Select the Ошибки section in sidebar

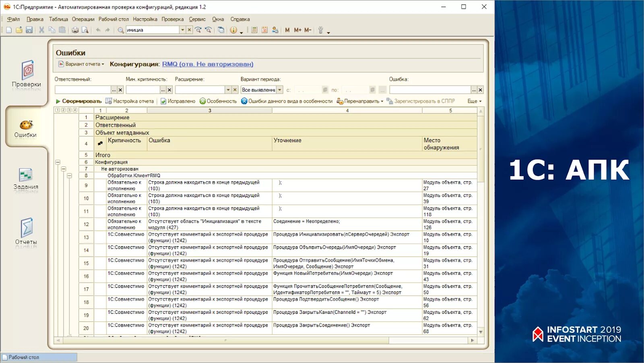[25, 129]
